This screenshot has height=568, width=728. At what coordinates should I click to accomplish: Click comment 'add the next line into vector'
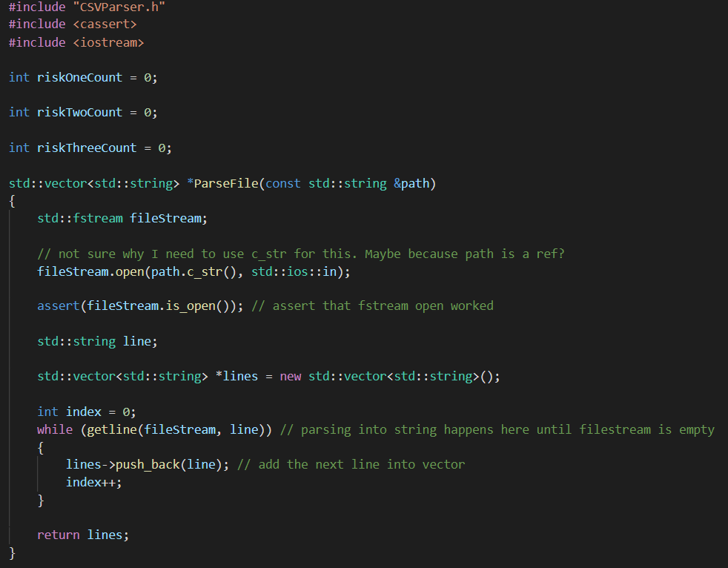pyautogui.click(x=351, y=465)
